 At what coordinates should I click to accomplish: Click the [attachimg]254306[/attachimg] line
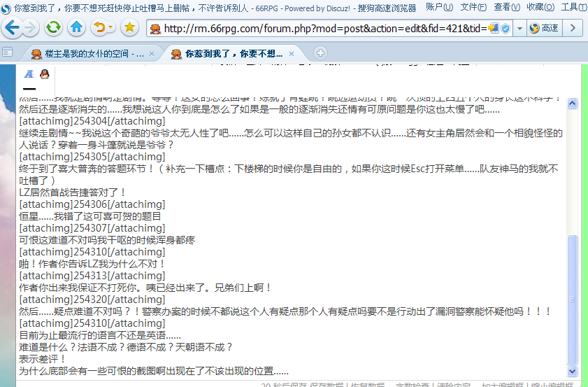[92, 204]
